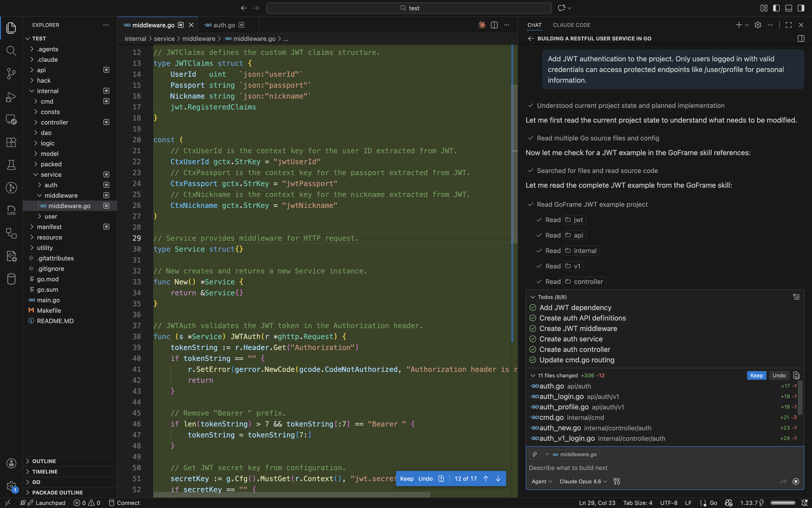
Task: Open the Testing flask icon
Action: coord(11,165)
